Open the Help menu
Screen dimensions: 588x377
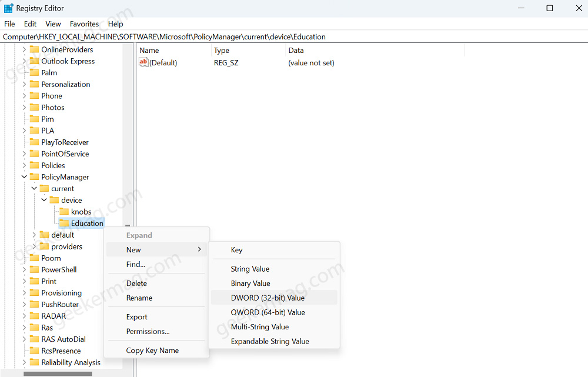(115, 24)
